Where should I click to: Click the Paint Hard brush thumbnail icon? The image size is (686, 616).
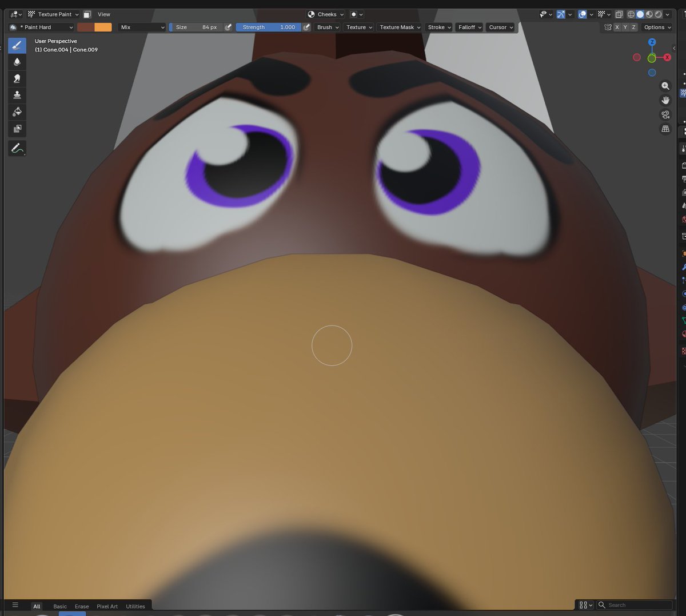[x=13, y=27]
